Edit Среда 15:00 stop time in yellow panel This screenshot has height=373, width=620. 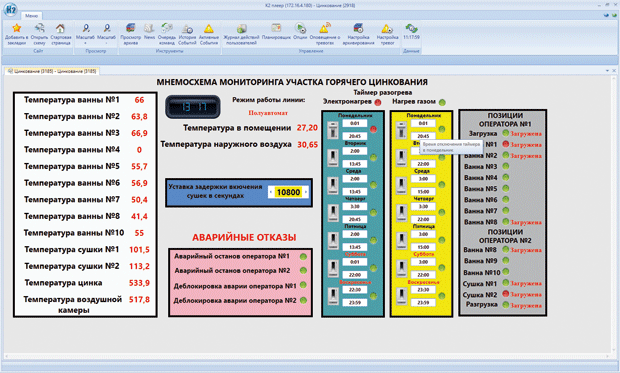click(423, 191)
